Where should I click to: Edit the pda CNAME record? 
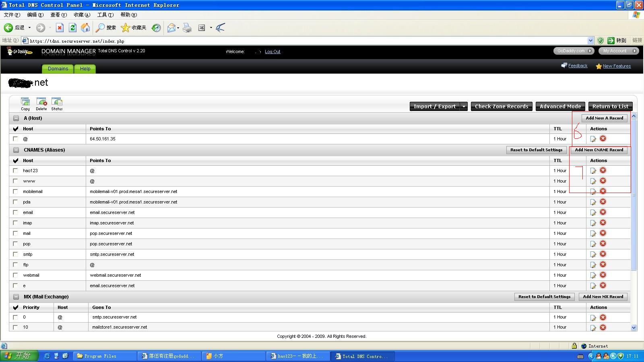point(593,202)
